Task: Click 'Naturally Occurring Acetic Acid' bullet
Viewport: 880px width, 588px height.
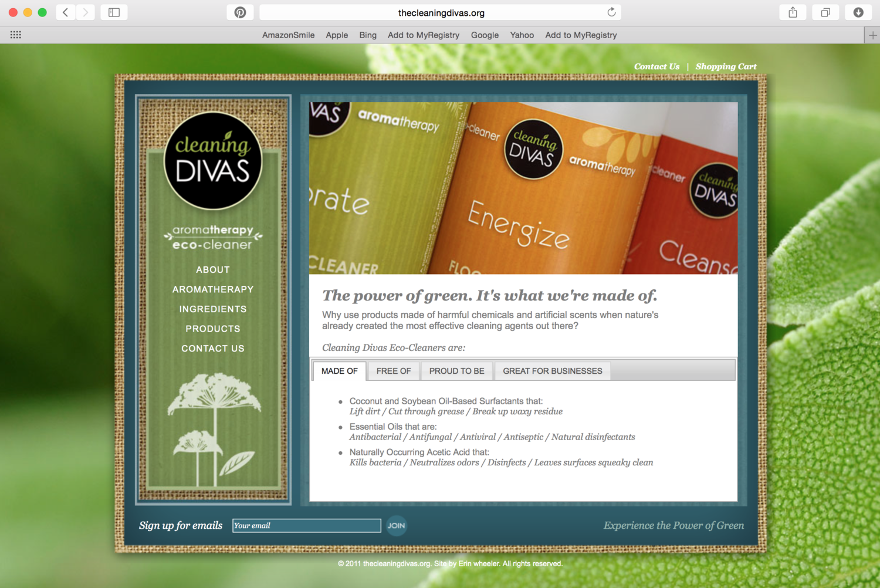Action: (419, 452)
